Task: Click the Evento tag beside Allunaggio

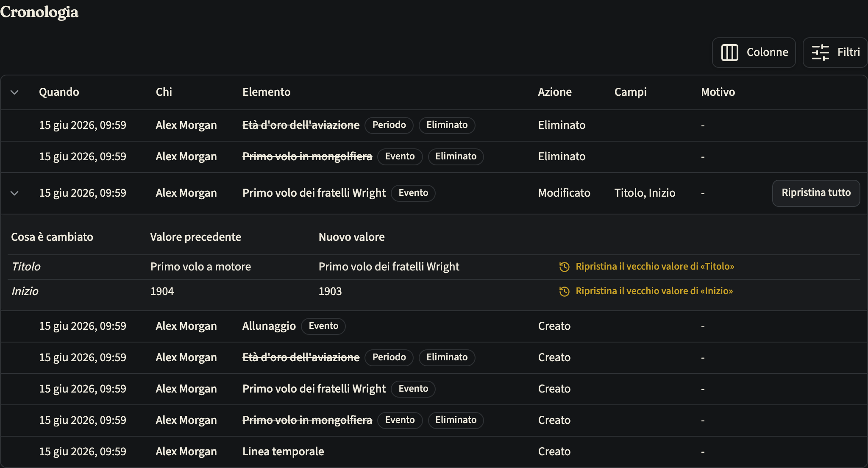Action: (x=323, y=326)
